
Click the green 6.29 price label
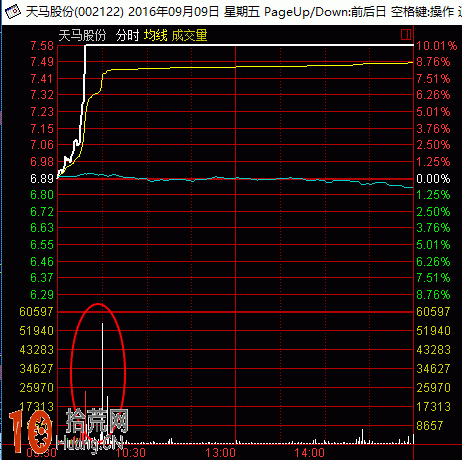tap(42, 295)
